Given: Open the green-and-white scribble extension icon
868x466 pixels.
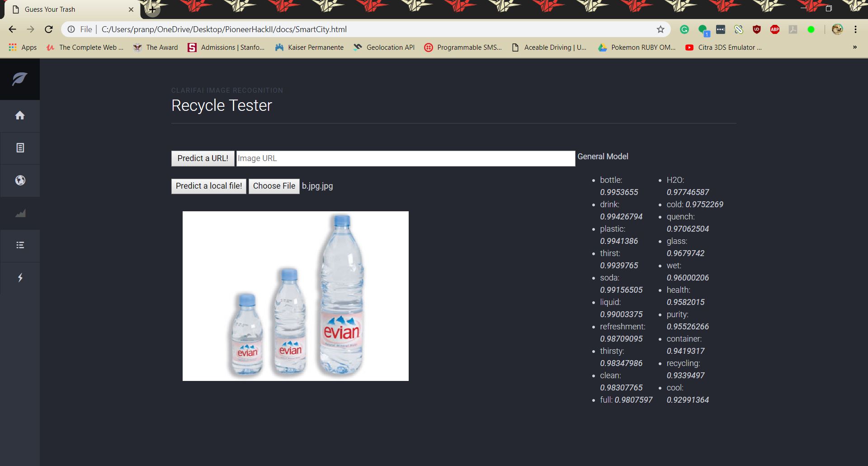Looking at the screenshot, I should (739, 29).
